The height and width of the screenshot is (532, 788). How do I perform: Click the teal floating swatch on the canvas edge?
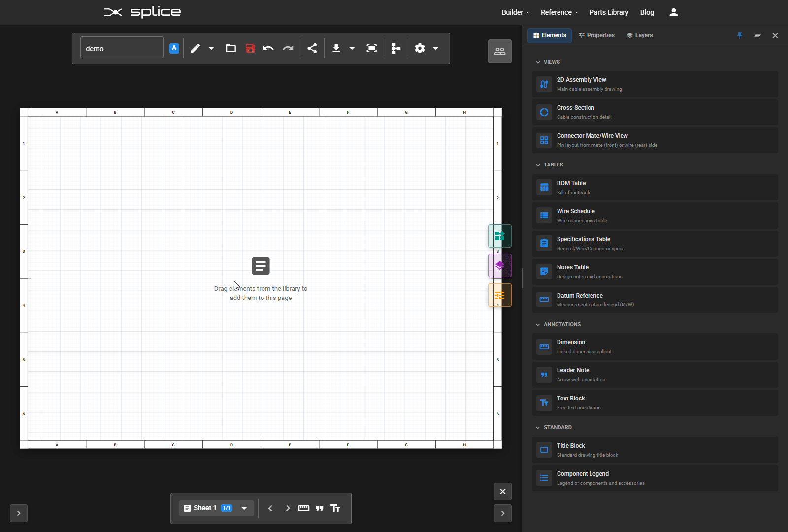[500, 236]
